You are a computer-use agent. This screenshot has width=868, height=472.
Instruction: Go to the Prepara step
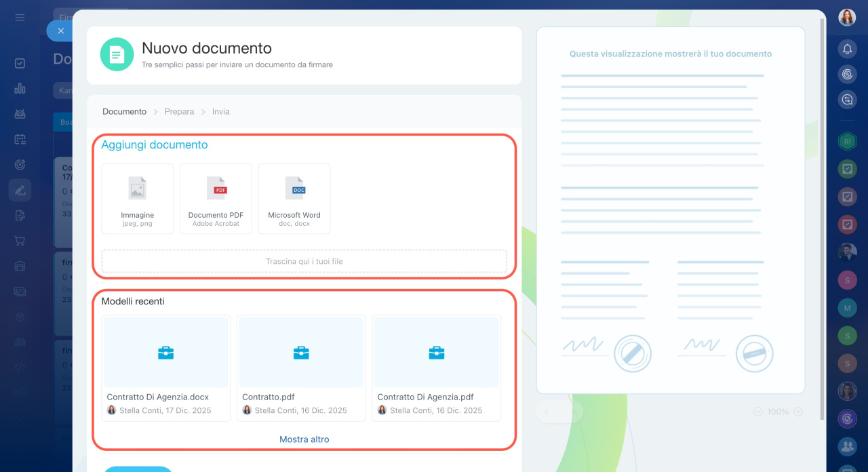point(179,111)
